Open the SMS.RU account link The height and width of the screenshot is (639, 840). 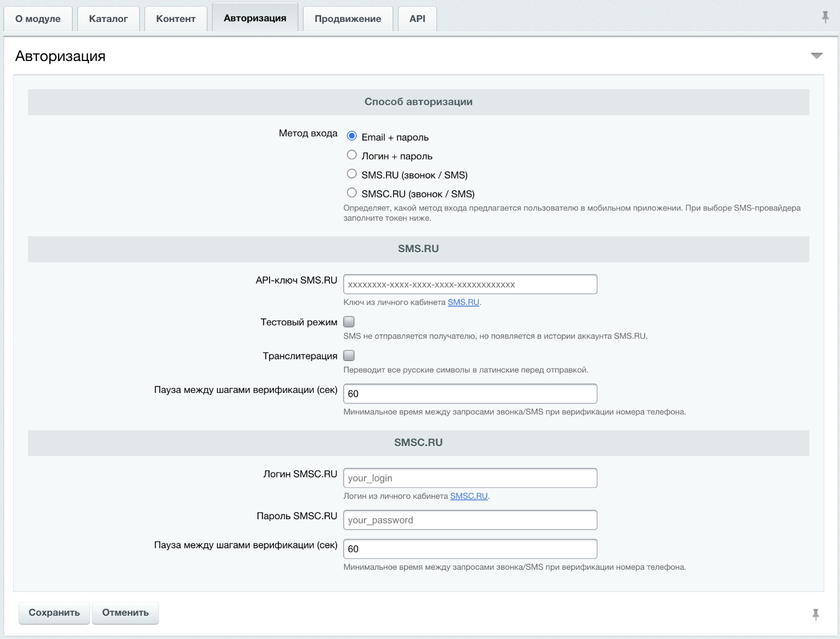[463, 302]
